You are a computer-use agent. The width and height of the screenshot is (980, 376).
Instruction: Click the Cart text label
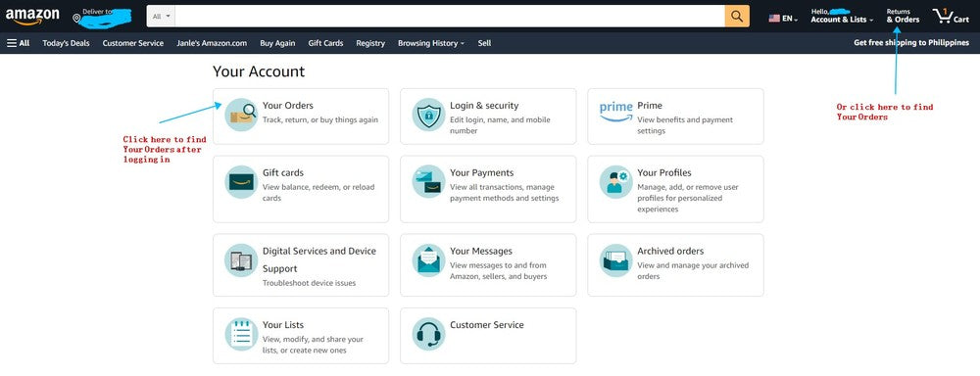[x=961, y=20]
